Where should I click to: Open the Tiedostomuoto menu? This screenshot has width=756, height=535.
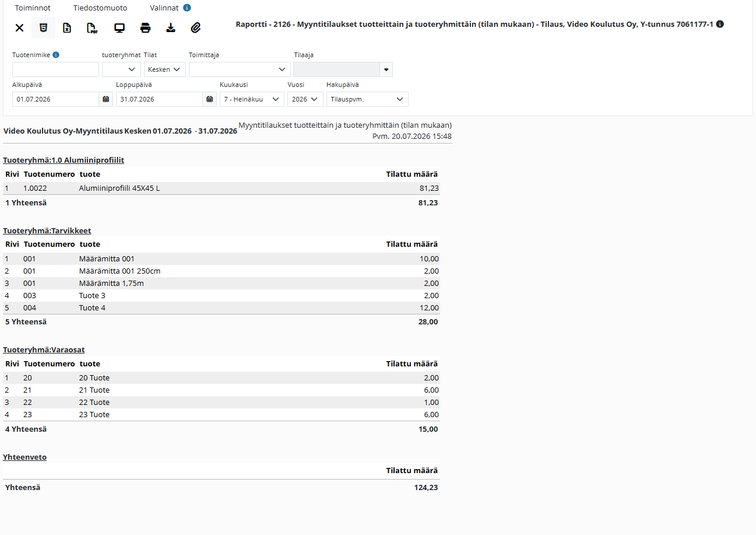click(100, 8)
